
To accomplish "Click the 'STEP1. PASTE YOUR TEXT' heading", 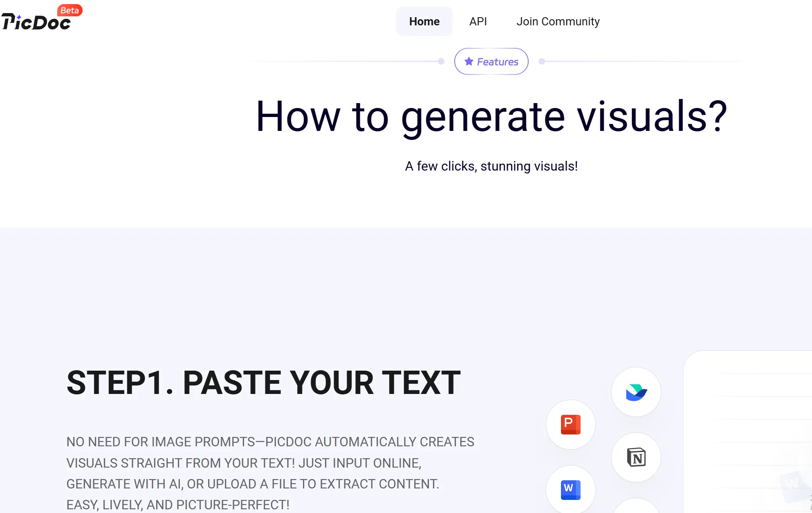I will pos(264,382).
